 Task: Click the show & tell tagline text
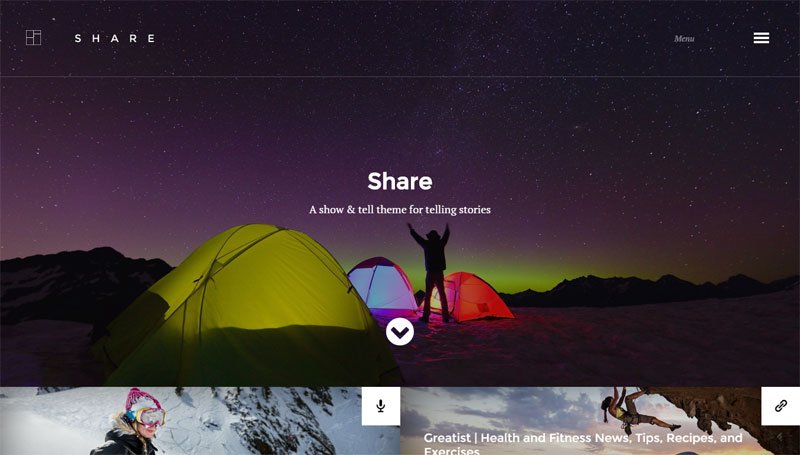[400, 210]
